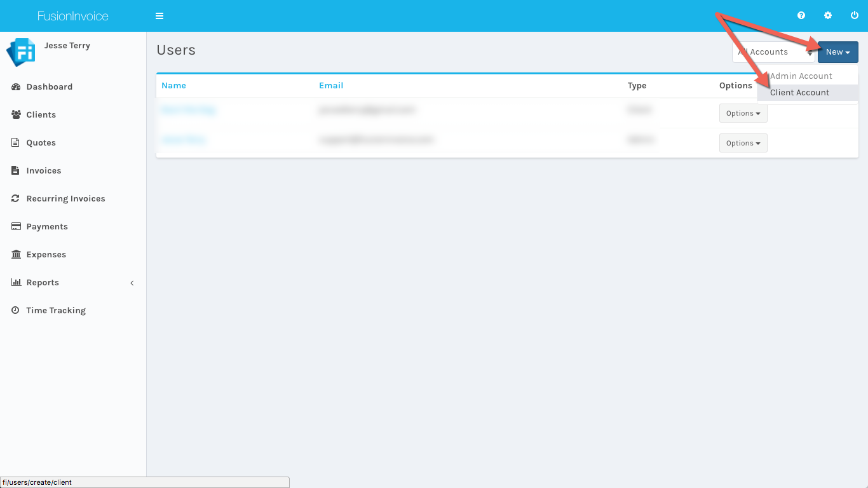Open the All Accounts filter dropdown
The width and height of the screenshot is (868, 488).
click(x=773, y=52)
